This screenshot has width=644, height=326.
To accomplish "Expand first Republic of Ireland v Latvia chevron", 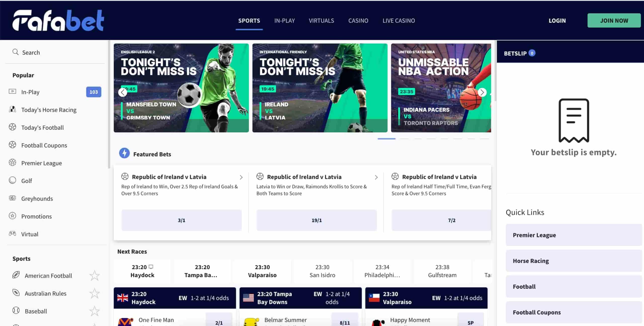I will tap(241, 177).
